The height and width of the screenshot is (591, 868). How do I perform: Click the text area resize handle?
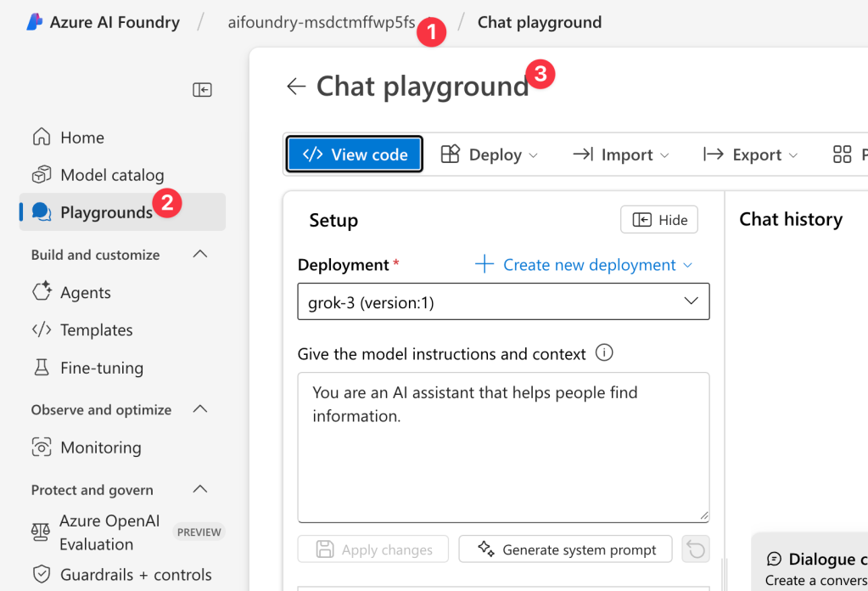703,515
